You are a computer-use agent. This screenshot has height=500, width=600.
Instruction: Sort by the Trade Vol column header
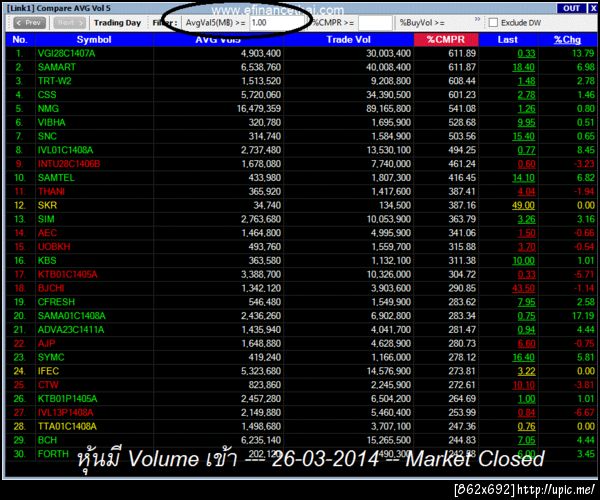coord(348,40)
